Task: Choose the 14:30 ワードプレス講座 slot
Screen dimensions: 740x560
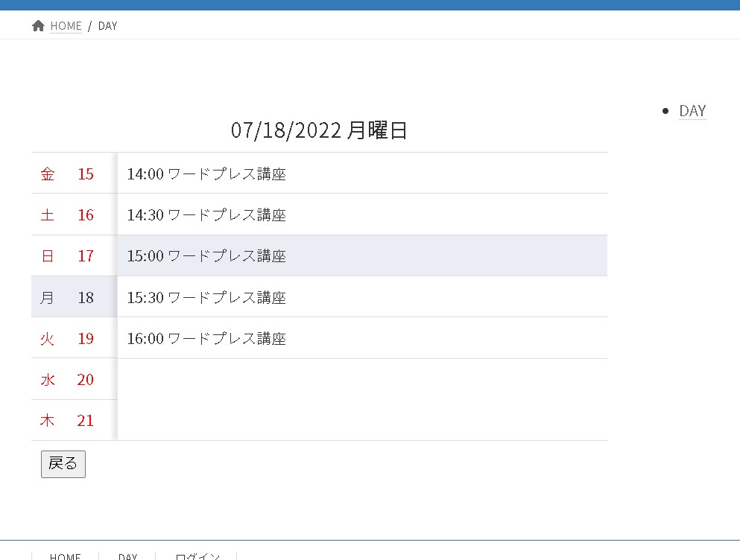Action: (x=206, y=215)
